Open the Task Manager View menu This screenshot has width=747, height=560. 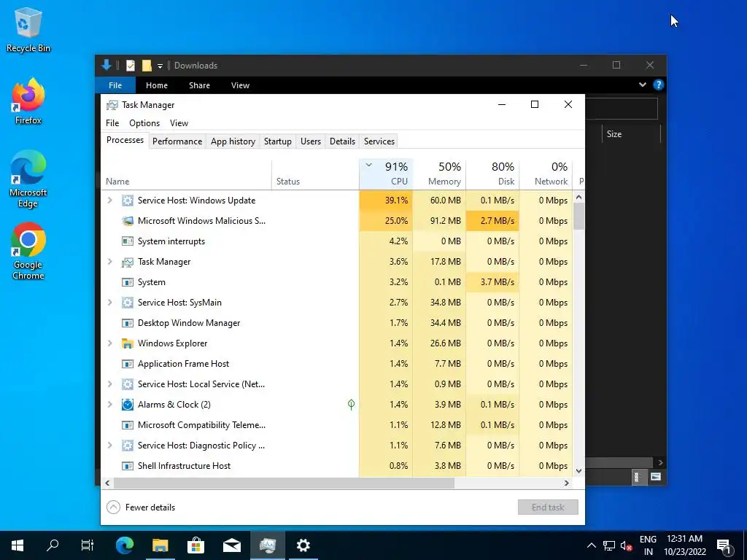click(179, 122)
